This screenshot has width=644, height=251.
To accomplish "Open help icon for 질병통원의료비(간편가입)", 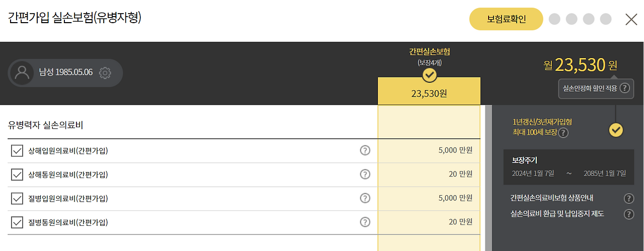I will (x=365, y=222).
